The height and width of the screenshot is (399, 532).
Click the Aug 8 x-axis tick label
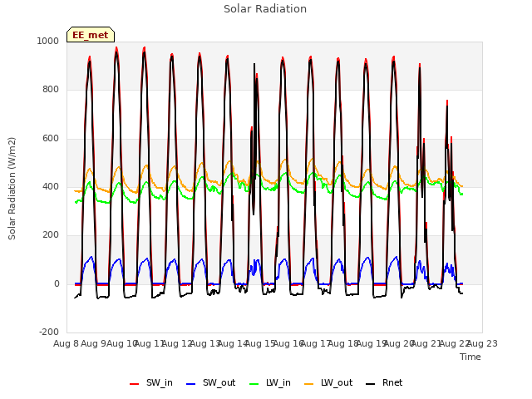coord(66,343)
